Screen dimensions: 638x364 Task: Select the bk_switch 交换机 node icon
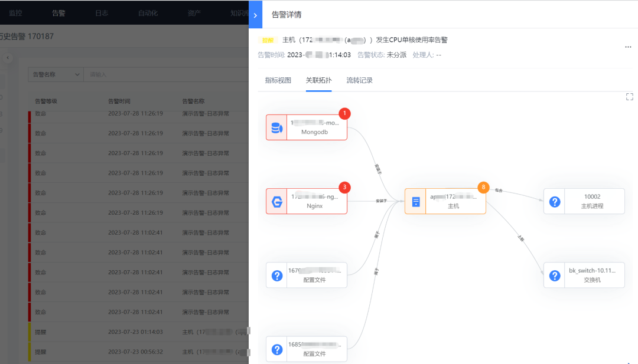click(x=554, y=275)
